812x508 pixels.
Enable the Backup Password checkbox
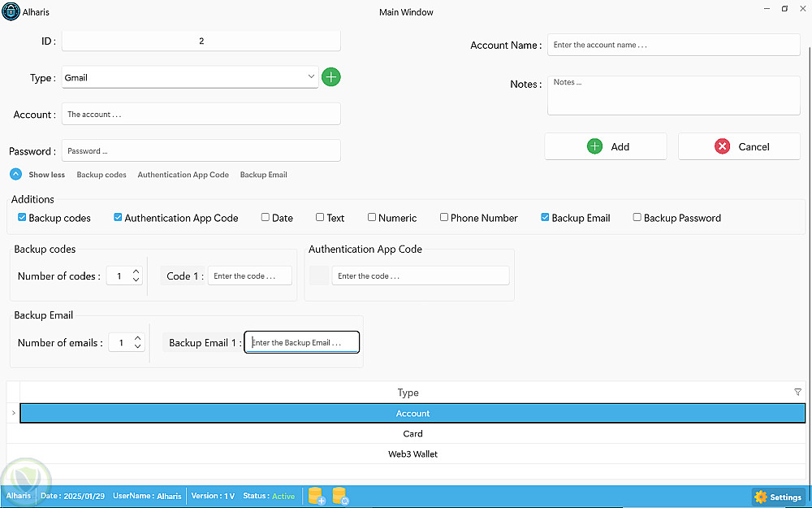click(637, 218)
